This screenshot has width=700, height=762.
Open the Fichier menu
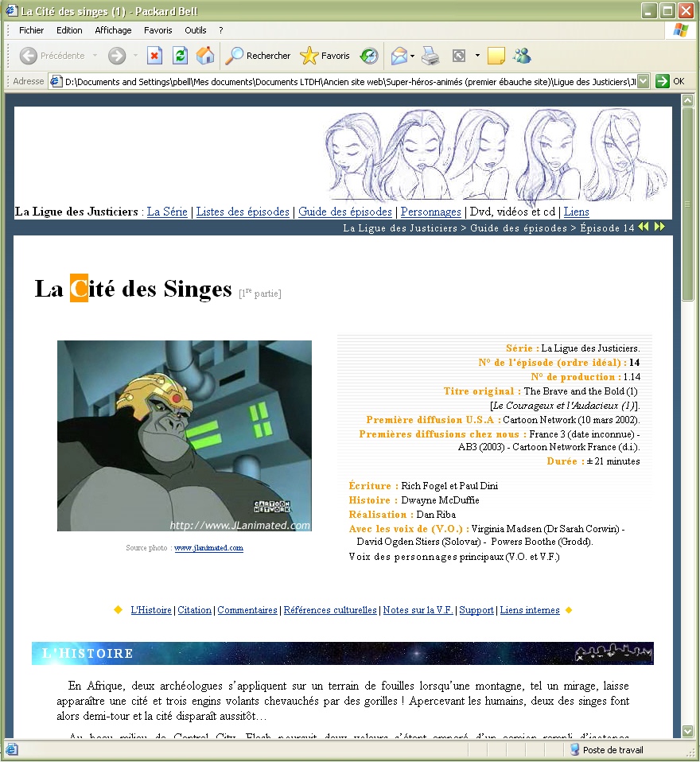(32, 30)
